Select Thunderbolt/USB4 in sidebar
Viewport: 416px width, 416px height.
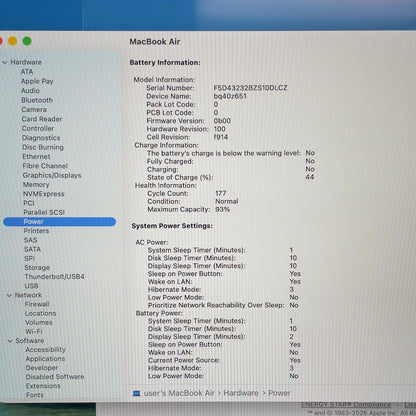click(x=54, y=277)
